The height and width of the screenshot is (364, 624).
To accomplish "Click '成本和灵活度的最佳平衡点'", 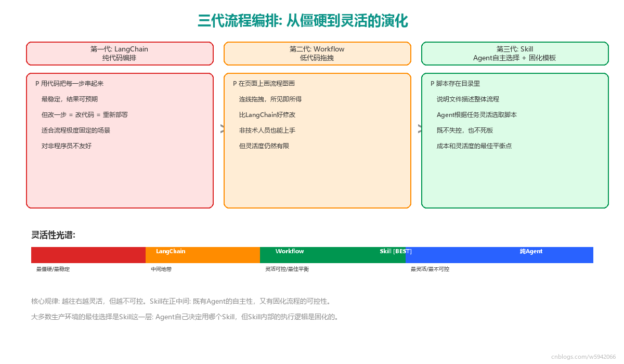I will pos(474,146).
